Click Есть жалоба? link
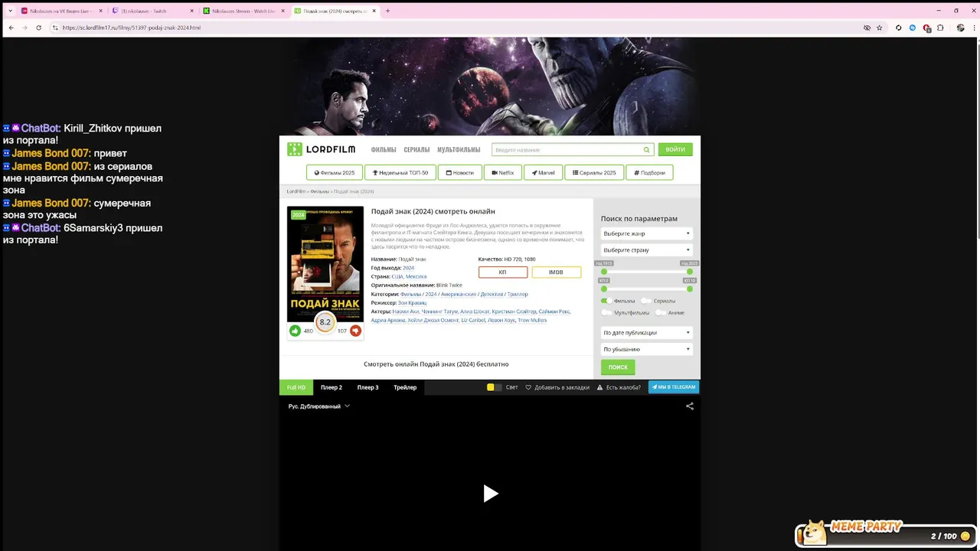Image resolution: width=980 pixels, height=551 pixels. point(619,387)
